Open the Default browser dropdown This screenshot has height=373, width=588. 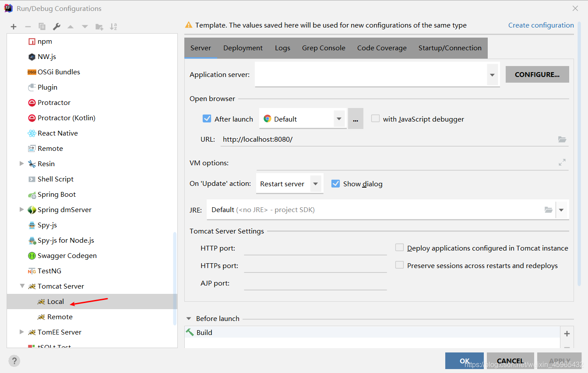point(338,119)
